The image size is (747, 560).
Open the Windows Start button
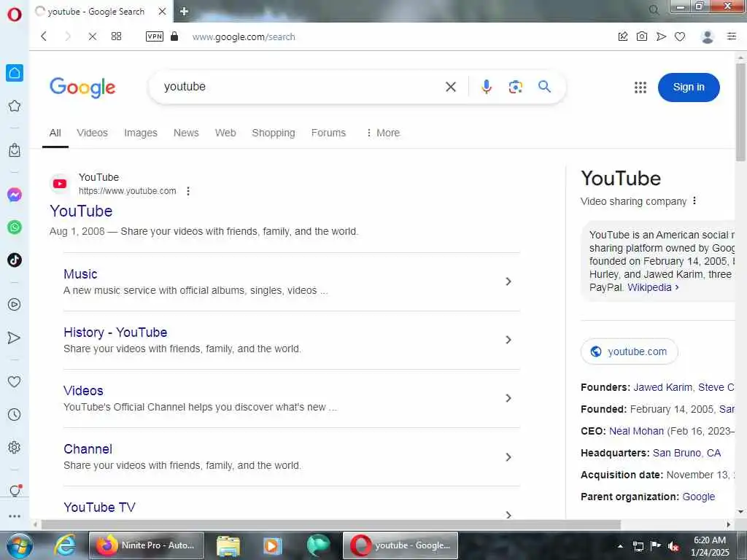tap(20, 545)
